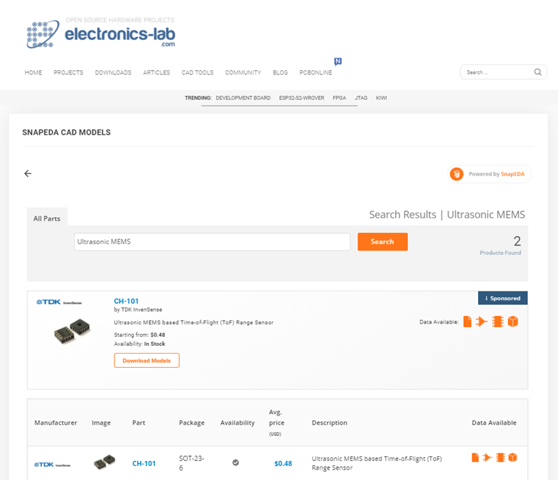Click the $0.48 price link in the table
The height and width of the screenshot is (480, 558).
283,464
